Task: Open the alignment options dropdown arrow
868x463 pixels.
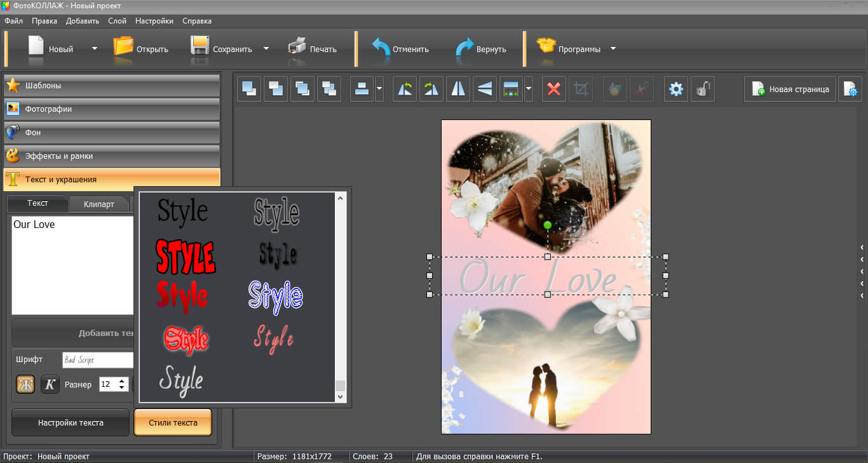Action: pyautogui.click(x=379, y=89)
